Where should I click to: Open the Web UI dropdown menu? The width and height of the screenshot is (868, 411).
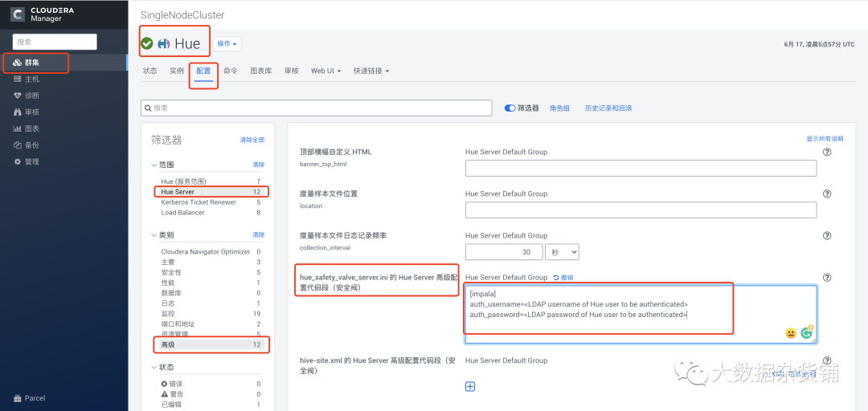325,71
